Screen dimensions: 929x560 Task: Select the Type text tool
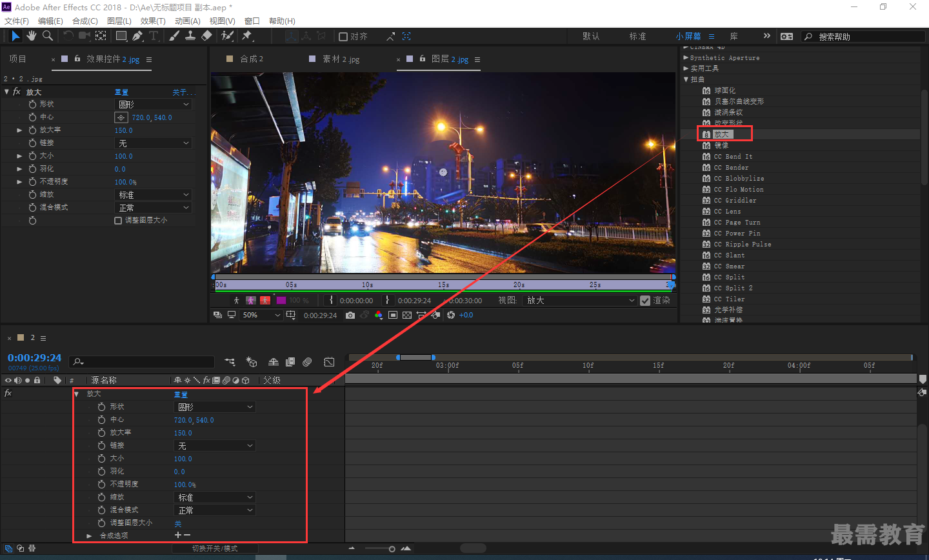(154, 36)
